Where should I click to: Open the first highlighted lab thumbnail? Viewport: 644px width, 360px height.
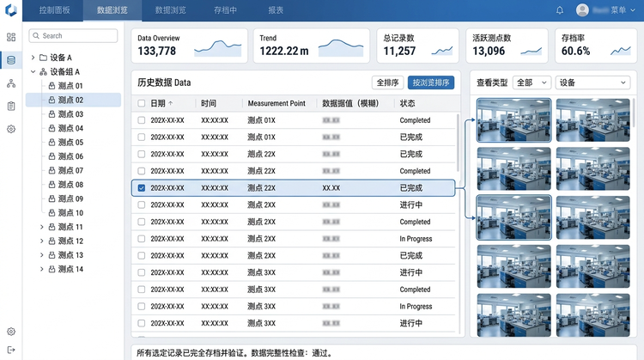tap(513, 120)
